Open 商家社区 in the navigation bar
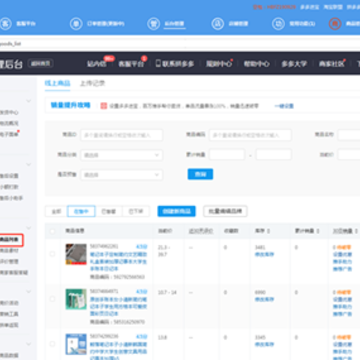The height and width of the screenshot is (360, 360). point(332,64)
